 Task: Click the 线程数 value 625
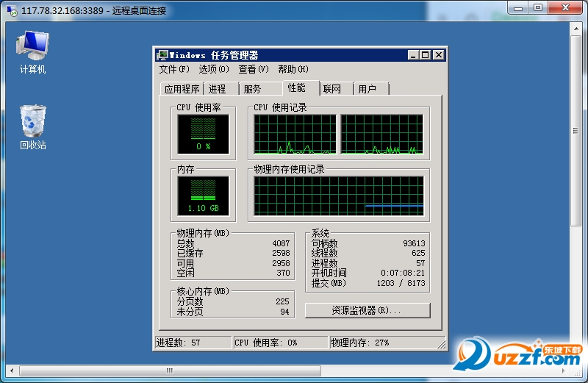click(418, 253)
